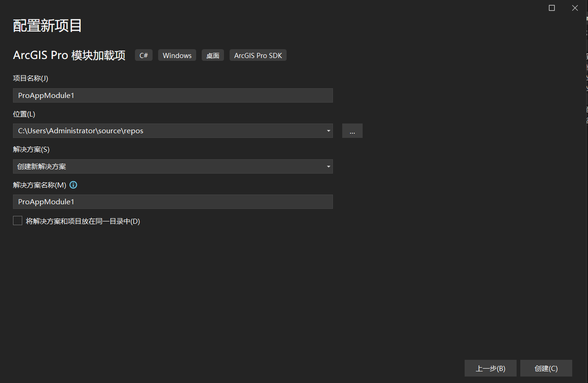Click the C# tag label

[x=144, y=55]
